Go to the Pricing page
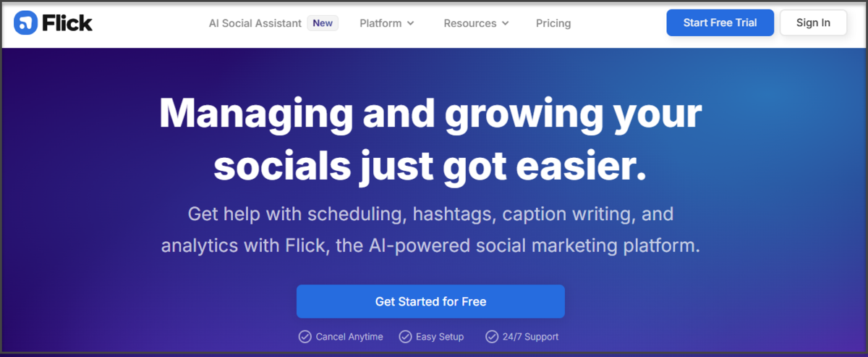Image resolution: width=868 pixels, height=357 pixels. 553,23
